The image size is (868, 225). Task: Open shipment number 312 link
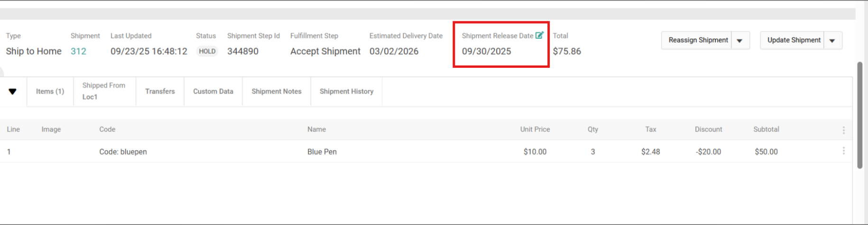[78, 51]
